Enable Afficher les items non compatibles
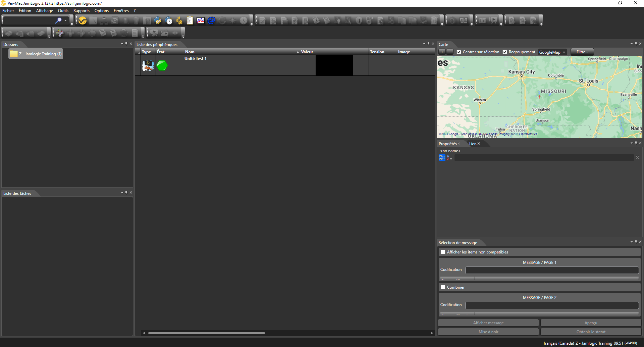The width and height of the screenshot is (644, 347). tap(443, 251)
